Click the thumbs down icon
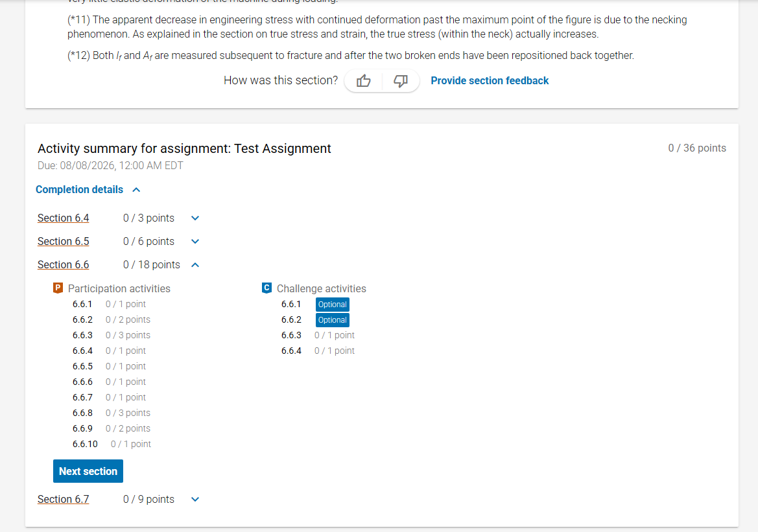This screenshot has height=532, width=758. click(400, 81)
